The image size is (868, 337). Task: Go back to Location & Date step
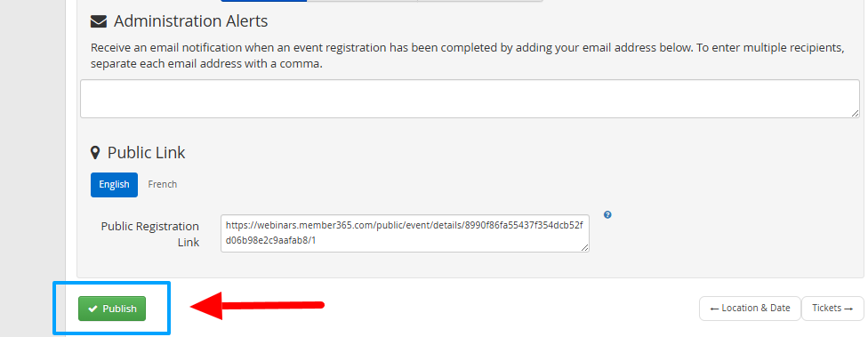click(750, 309)
